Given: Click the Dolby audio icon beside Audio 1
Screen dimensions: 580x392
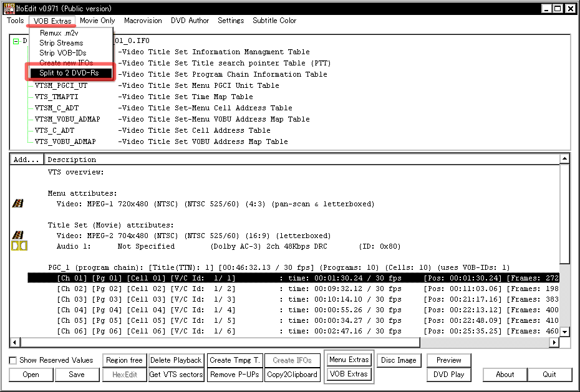Looking at the screenshot, I should tap(19, 246).
